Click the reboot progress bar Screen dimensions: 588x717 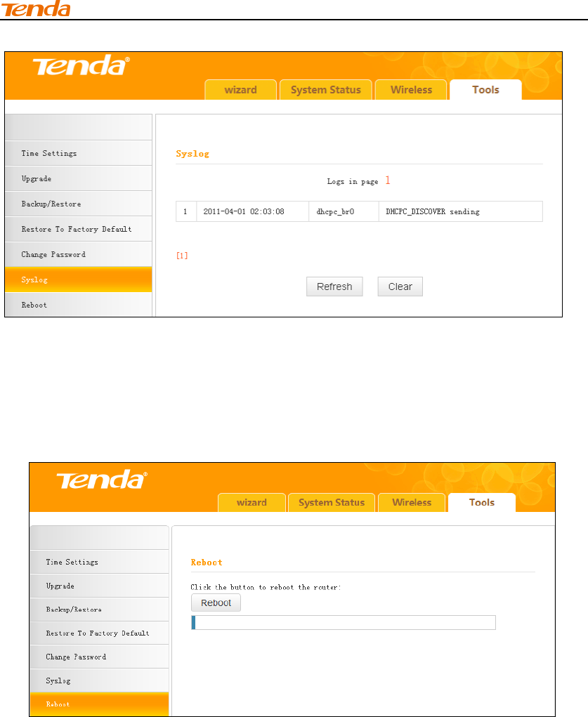point(344,622)
